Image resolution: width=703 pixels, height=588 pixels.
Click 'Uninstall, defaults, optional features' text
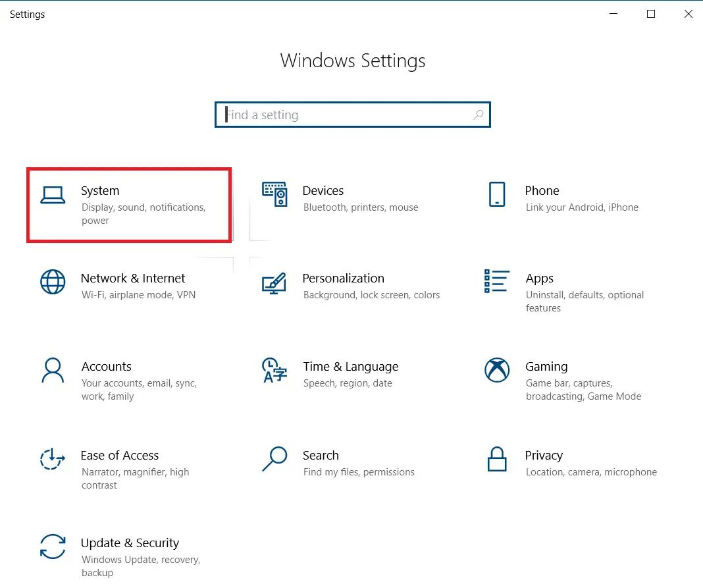click(585, 302)
